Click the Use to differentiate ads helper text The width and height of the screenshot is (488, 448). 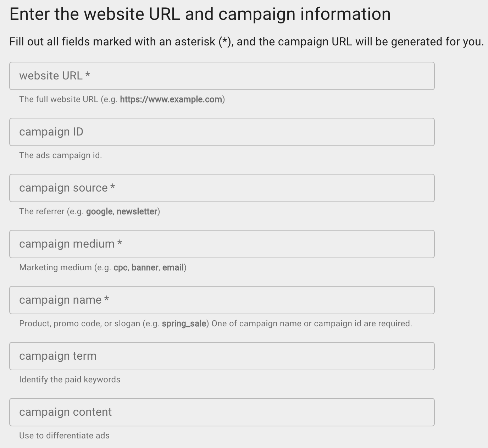(x=64, y=435)
